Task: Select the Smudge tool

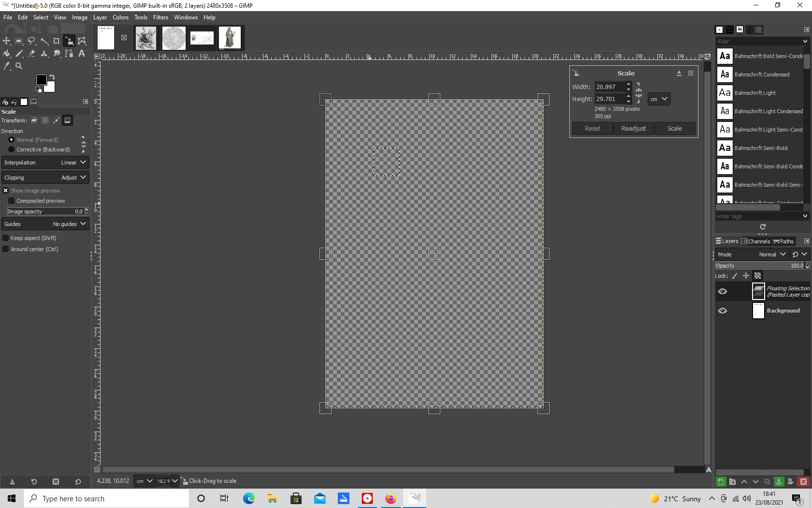Action: point(57,54)
